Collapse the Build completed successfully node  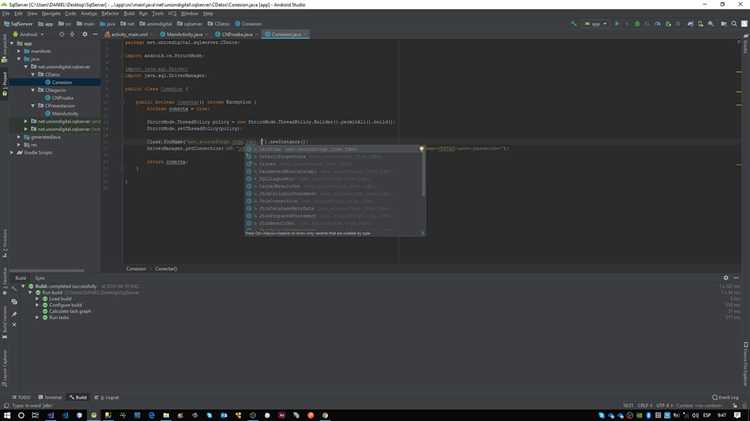[24, 287]
